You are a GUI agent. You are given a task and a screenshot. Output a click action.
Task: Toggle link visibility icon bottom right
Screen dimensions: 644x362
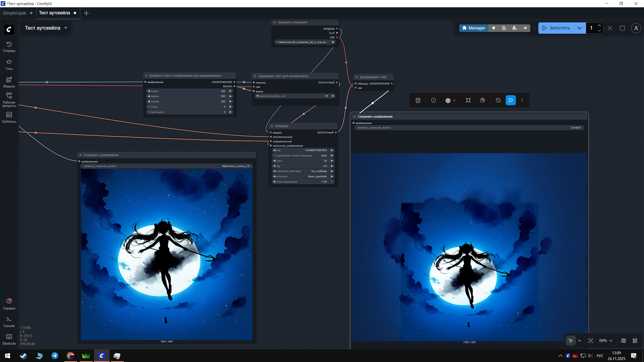[x=635, y=341]
